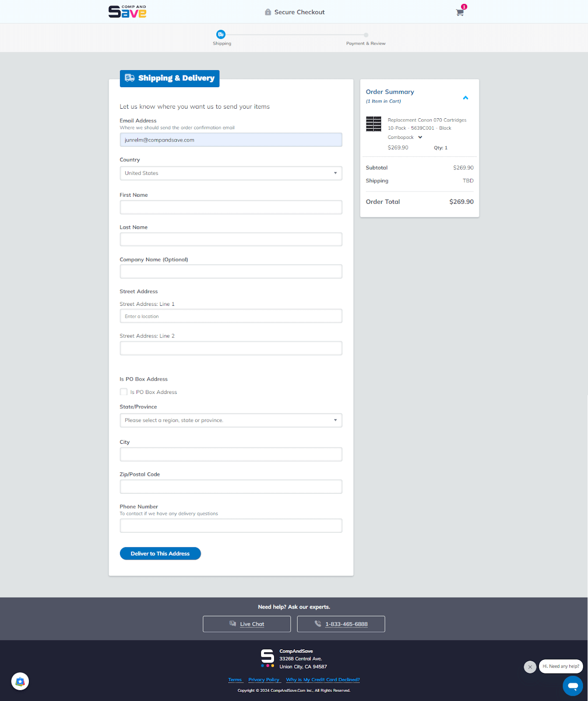The height and width of the screenshot is (701, 588).
Task: Open the blue chat bubble widget
Action: [x=572, y=685]
